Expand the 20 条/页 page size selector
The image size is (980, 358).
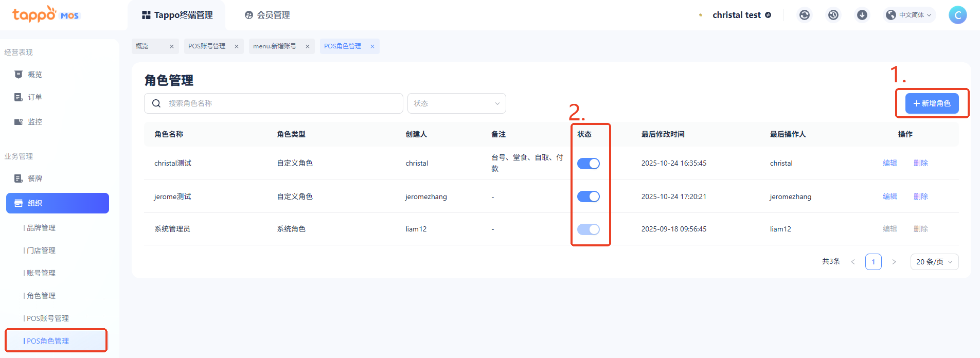point(934,262)
